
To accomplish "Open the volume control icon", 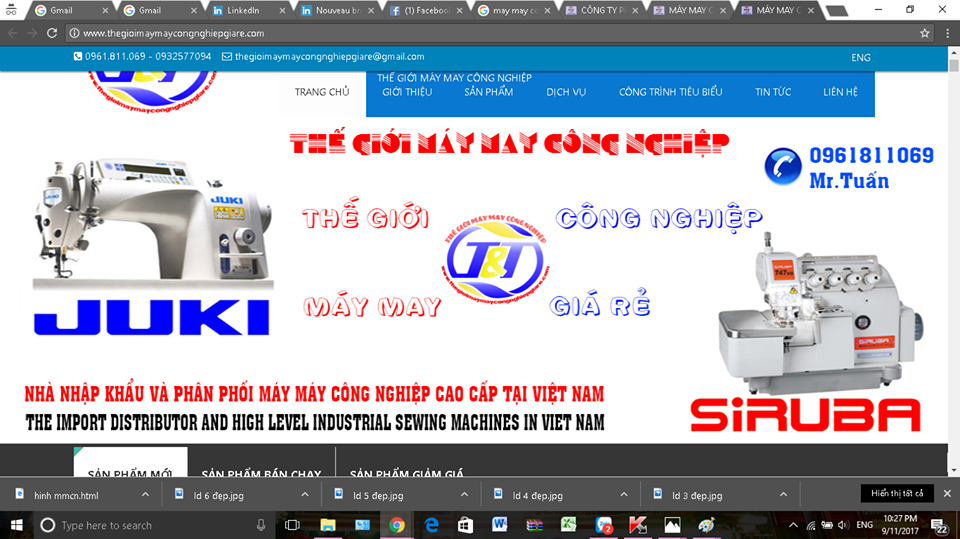I will click(x=843, y=525).
